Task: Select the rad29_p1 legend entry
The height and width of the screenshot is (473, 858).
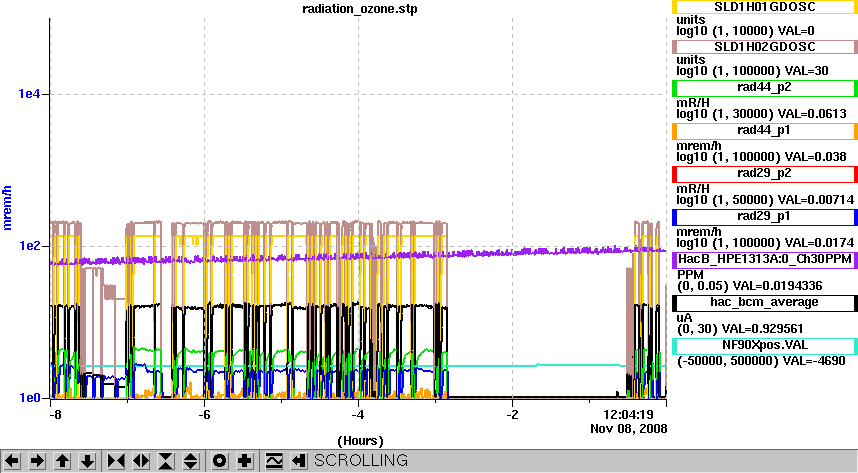Action: coord(764,216)
